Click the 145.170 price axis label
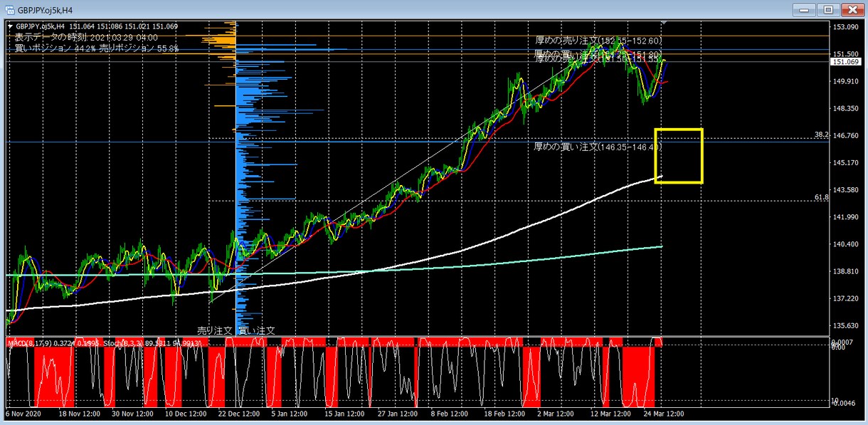Image resolution: width=868 pixels, height=425 pixels. click(845, 163)
